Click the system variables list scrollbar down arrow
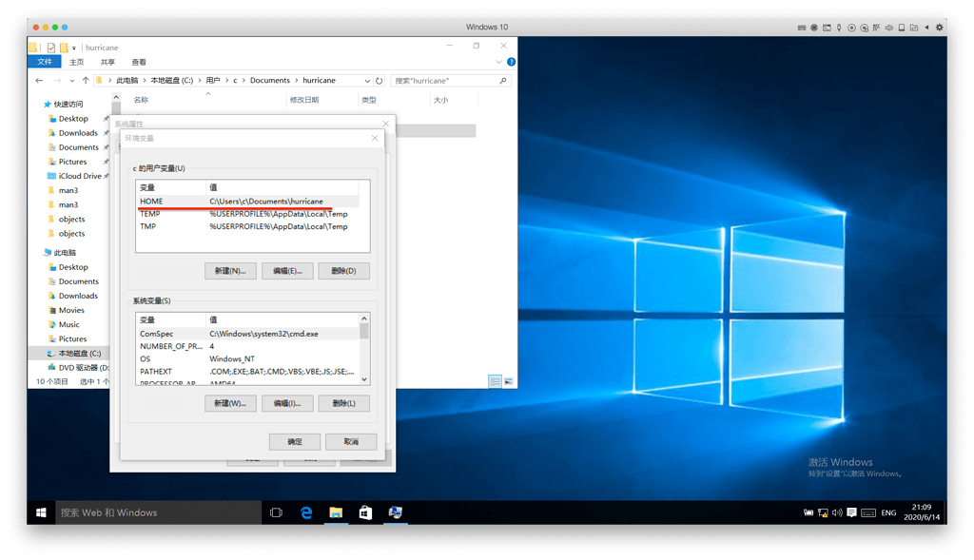Image resolution: width=974 pixels, height=560 pixels. 364,379
